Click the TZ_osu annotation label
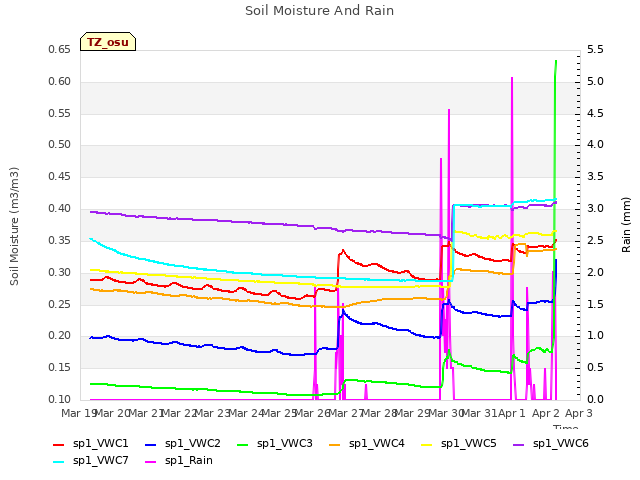 [x=108, y=42]
